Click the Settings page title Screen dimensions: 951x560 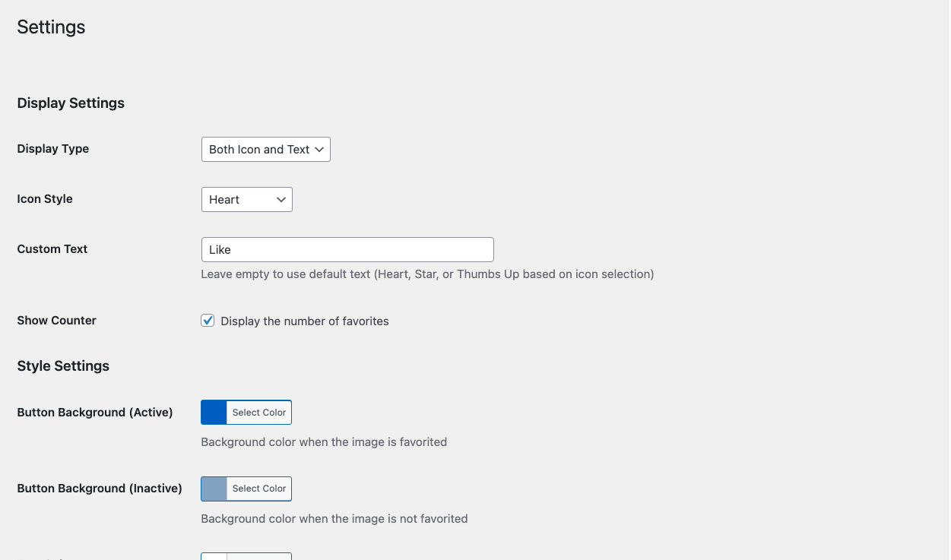point(51,27)
